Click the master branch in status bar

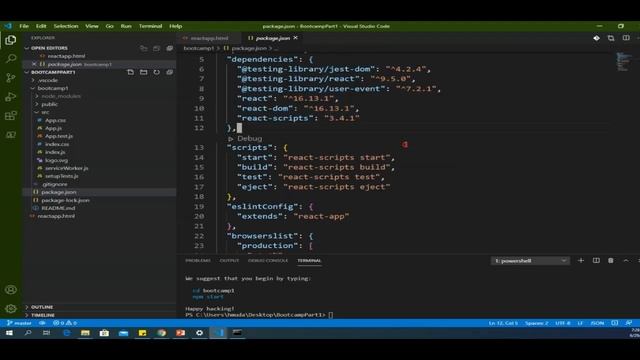(x=19, y=323)
